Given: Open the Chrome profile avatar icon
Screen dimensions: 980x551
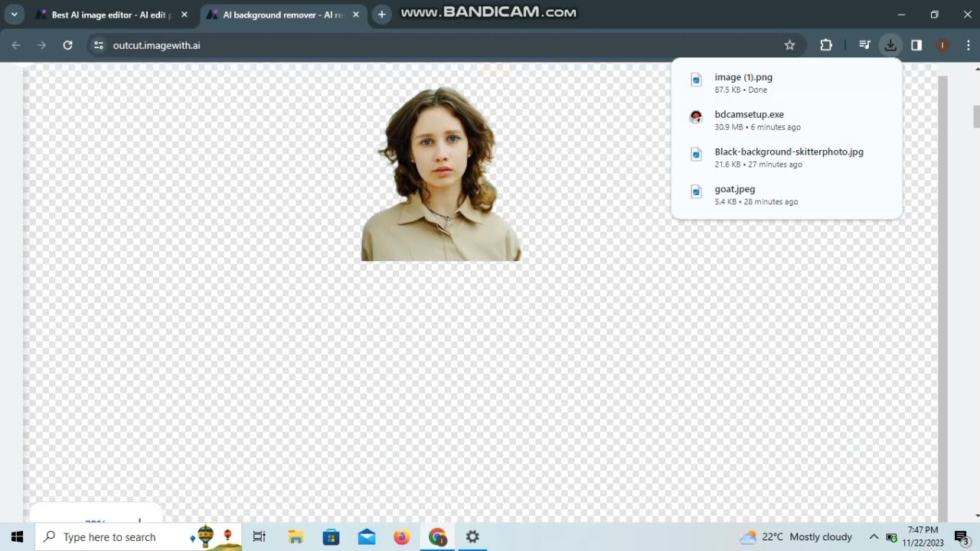Looking at the screenshot, I should [942, 45].
